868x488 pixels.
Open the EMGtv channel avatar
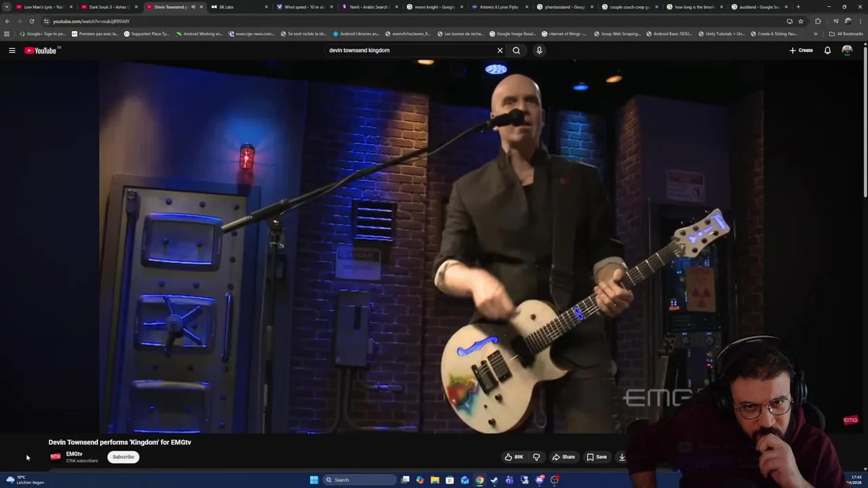pos(56,457)
